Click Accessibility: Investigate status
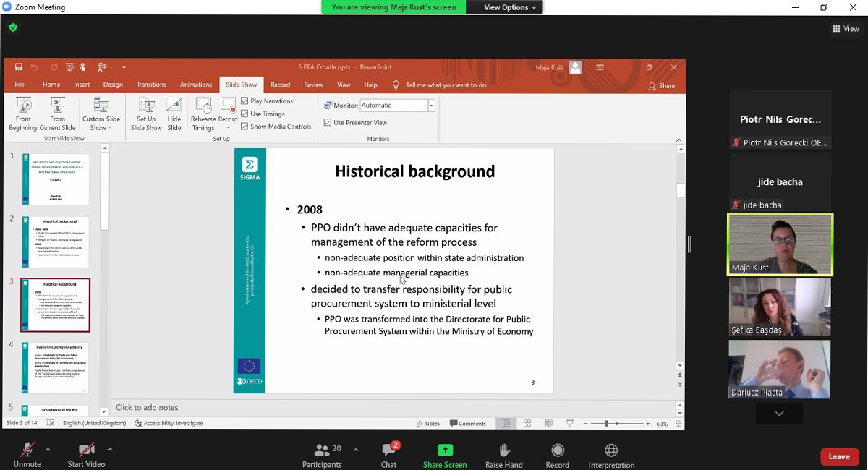The width and height of the screenshot is (868, 470). pos(169,424)
